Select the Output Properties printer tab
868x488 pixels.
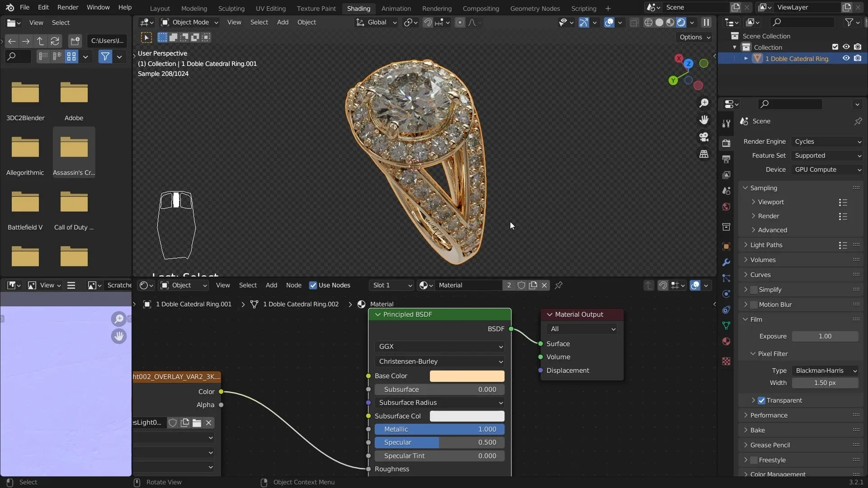726,159
